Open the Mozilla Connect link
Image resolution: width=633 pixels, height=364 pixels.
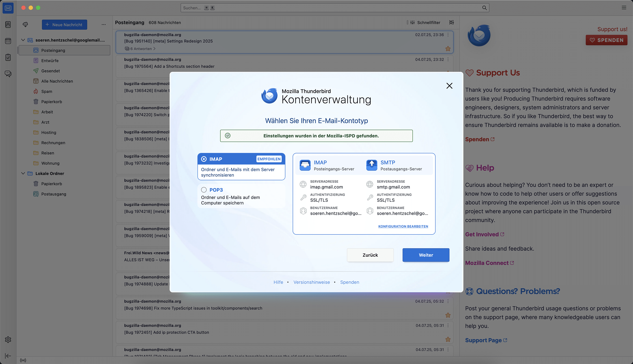point(489,263)
